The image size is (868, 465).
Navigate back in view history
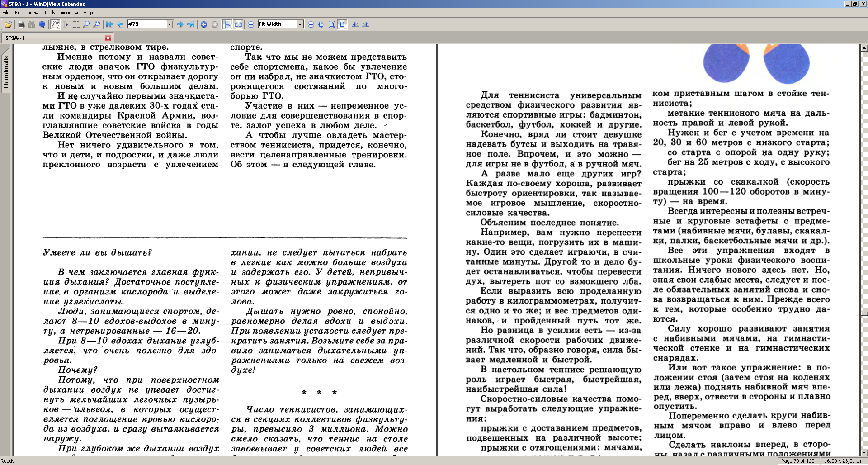(204, 24)
